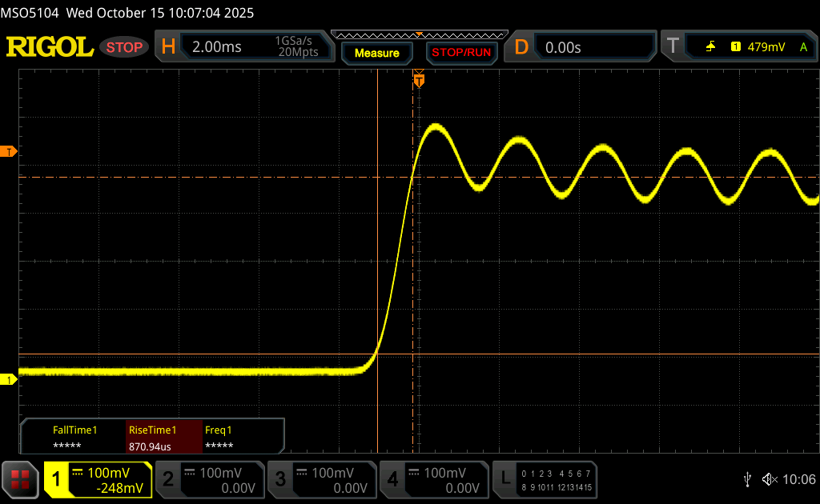This screenshot has height=504, width=820.
Task: Click the orange D delay icon
Action: (x=521, y=47)
